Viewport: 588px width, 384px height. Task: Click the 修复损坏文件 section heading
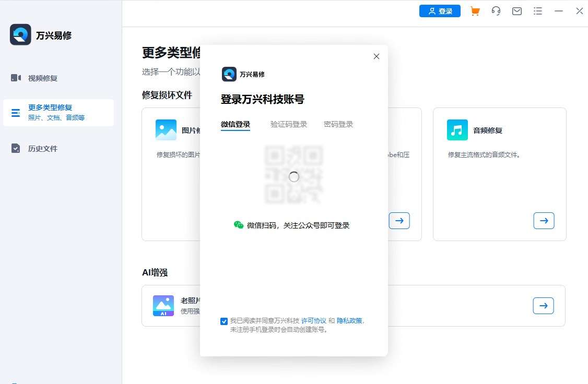167,95
